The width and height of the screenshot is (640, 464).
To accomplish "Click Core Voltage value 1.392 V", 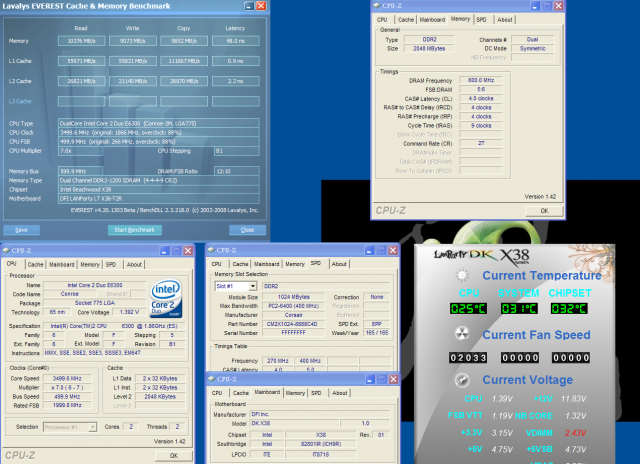I will point(129,312).
